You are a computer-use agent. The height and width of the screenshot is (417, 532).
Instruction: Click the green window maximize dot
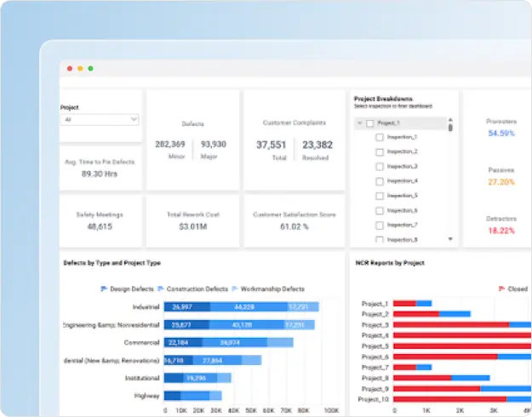90,69
